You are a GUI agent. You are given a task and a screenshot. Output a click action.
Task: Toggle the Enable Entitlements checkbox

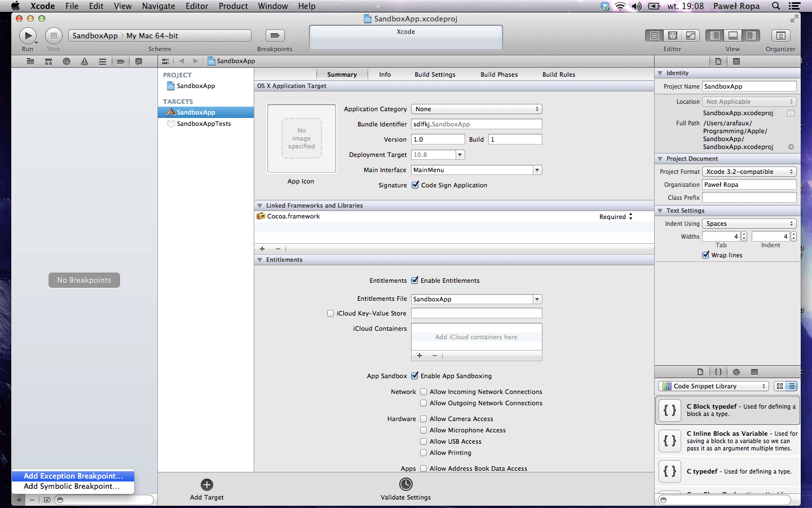coord(415,280)
